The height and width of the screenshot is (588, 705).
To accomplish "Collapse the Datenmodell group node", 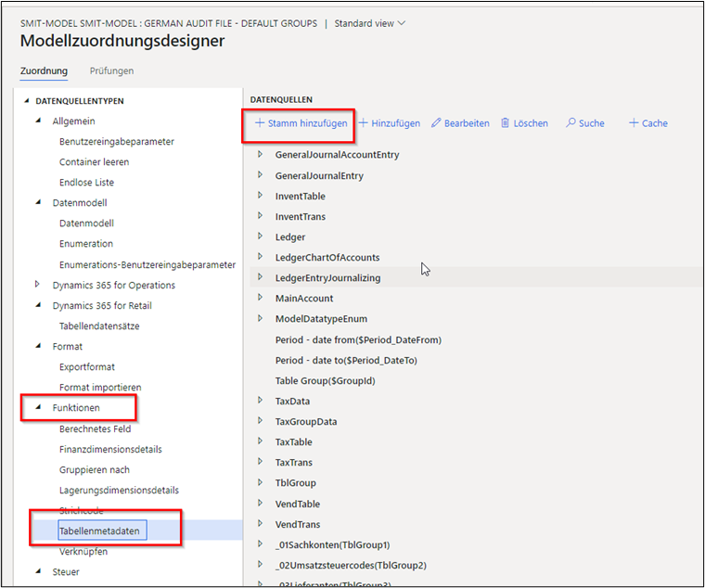I will 39,202.
